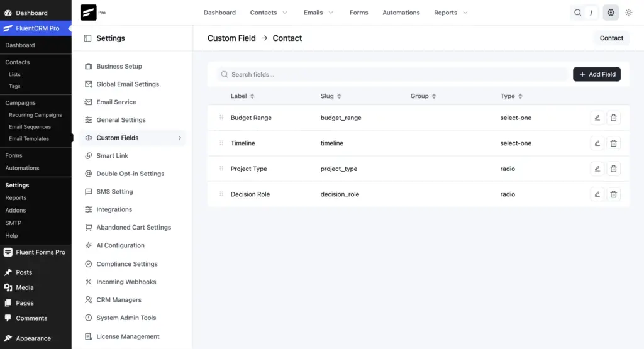Screen dimensions: 644x349
Task: Click the AI Configuration sparkle icon
Action: pyautogui.click(x=88, y=245)
